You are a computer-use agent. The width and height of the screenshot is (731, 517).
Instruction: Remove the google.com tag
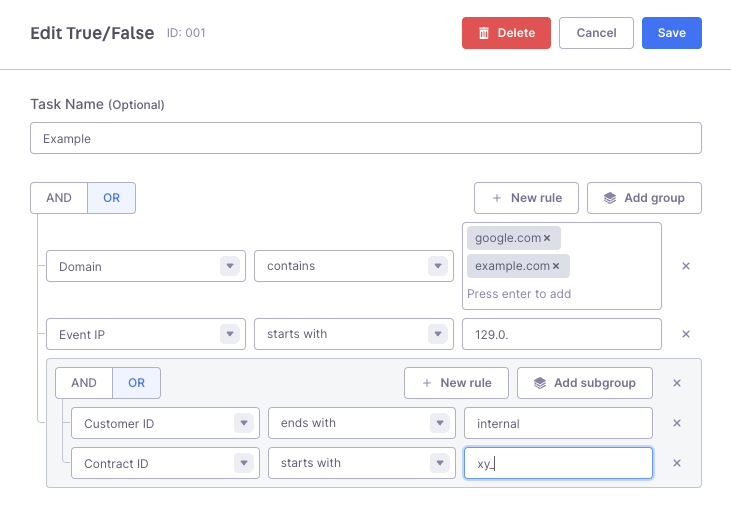(547, 238)
